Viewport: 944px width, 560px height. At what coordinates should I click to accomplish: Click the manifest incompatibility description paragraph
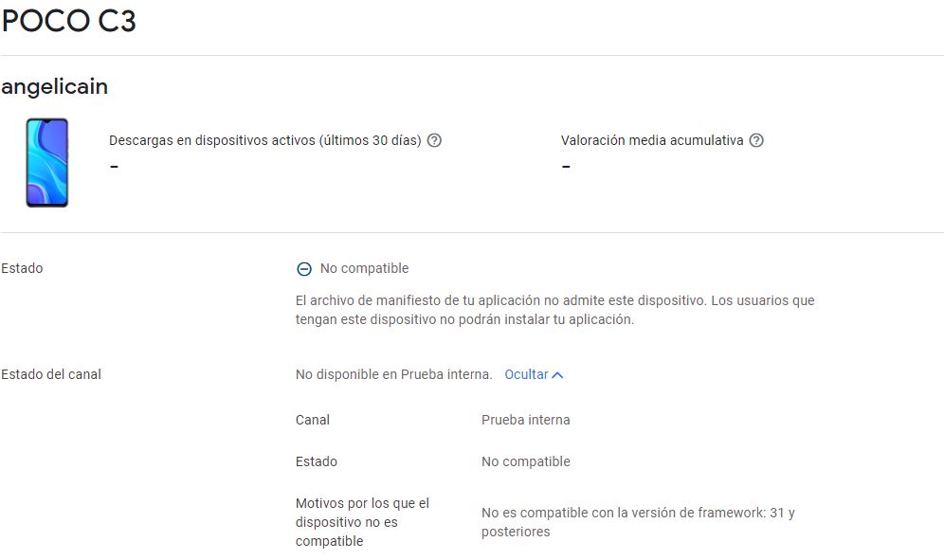554,310
